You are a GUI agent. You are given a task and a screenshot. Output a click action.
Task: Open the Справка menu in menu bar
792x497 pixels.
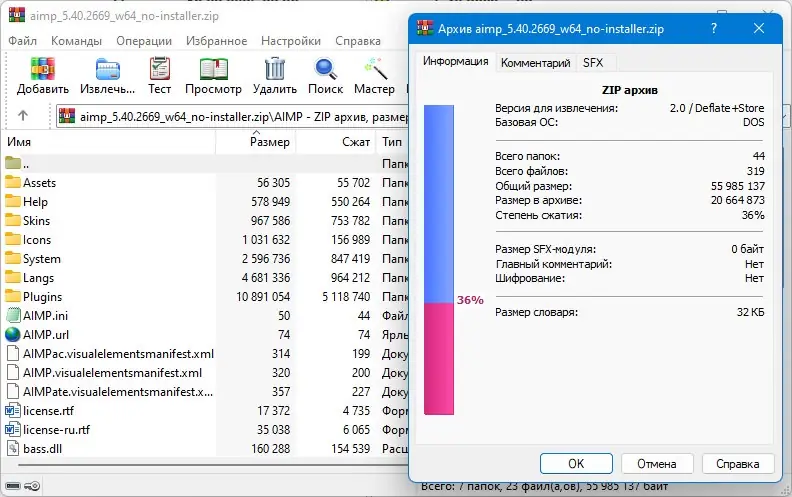pos(358,41)
